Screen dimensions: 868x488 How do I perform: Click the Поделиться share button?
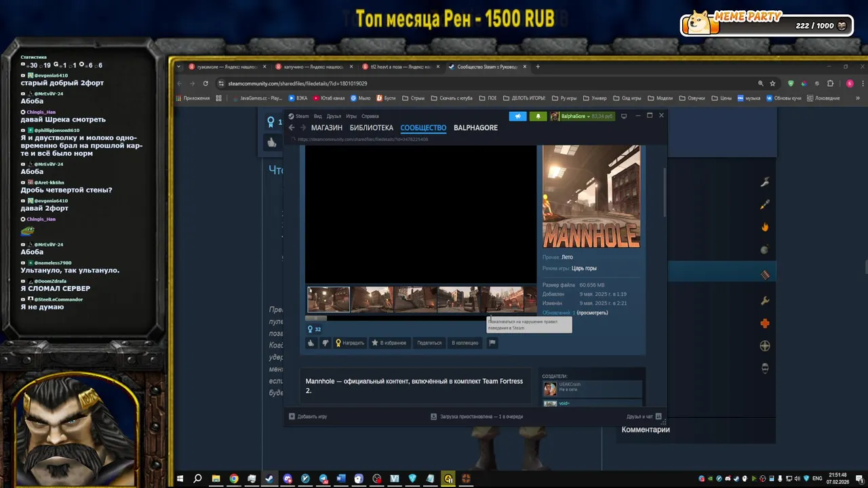[x=429, y=343]
